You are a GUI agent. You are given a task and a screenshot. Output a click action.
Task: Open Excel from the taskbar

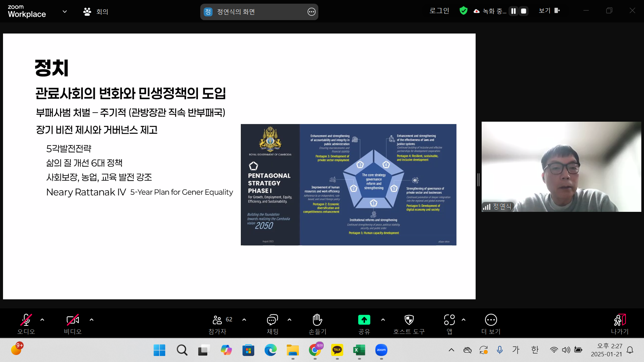click(359, 350)
